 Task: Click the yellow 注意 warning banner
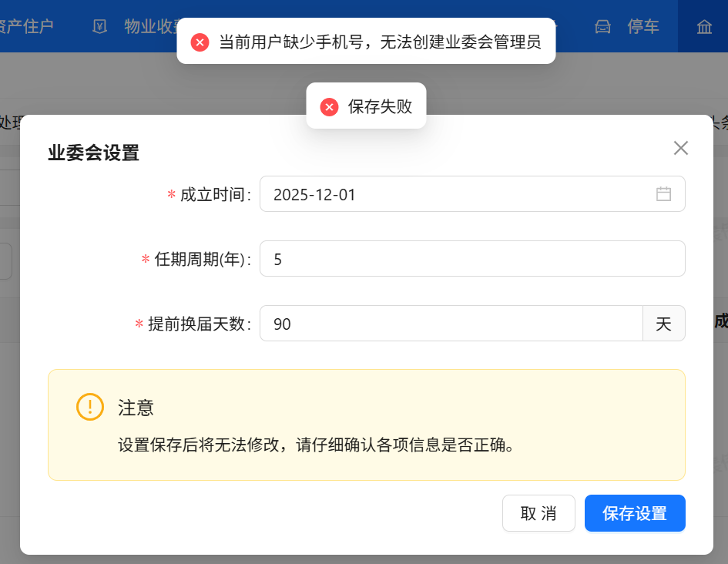coord(366,425)
